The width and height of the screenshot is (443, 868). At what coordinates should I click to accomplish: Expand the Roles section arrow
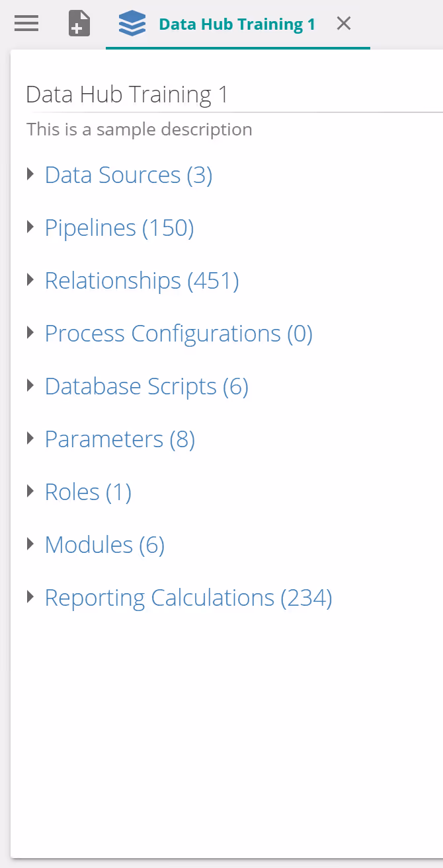30,491
